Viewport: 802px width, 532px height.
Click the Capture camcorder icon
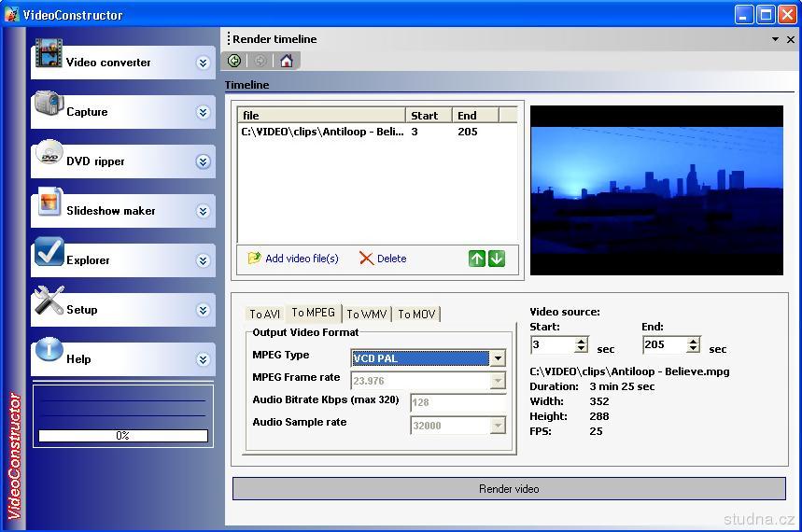pos(49,105)
